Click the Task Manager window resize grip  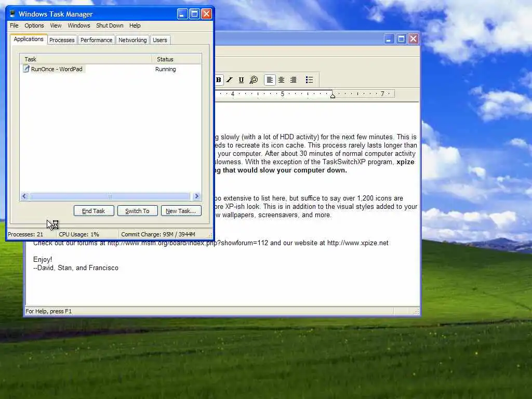point(210,235)
